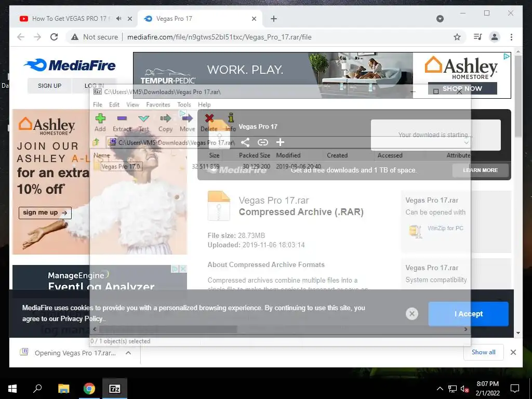Reload the MediaFire page in Chrome
The width and height of the screenshot is (532, 399).
click(54, 37)
